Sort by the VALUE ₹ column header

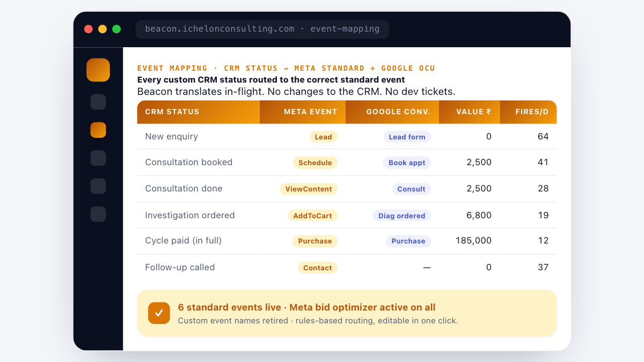[x=470, y=112]
